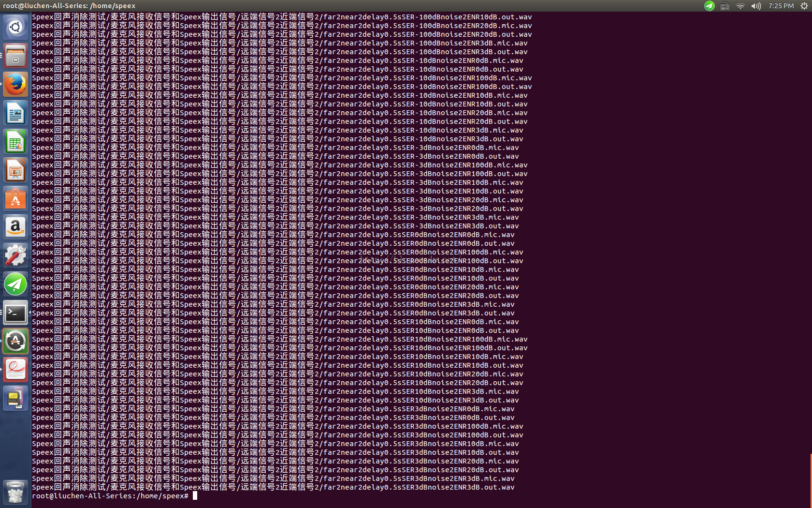
Task: Click line ending SER3dBnoise2ENR20dB.mic.wav
Action: 275,461
